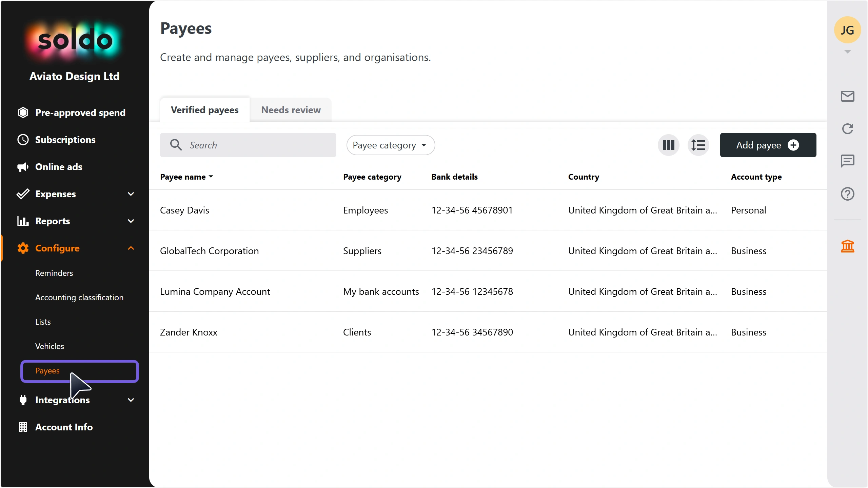The height and width of the screenshot is (488, 868).
Task: Switch to the Needs review tab
Action: click(x=291, y=110)
